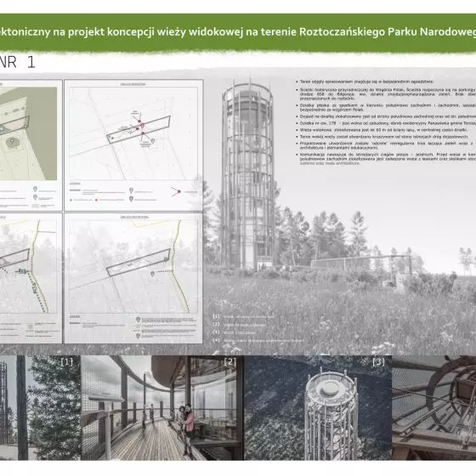Click the outlined plot rectangle on upper map

(x=138, y=129)
